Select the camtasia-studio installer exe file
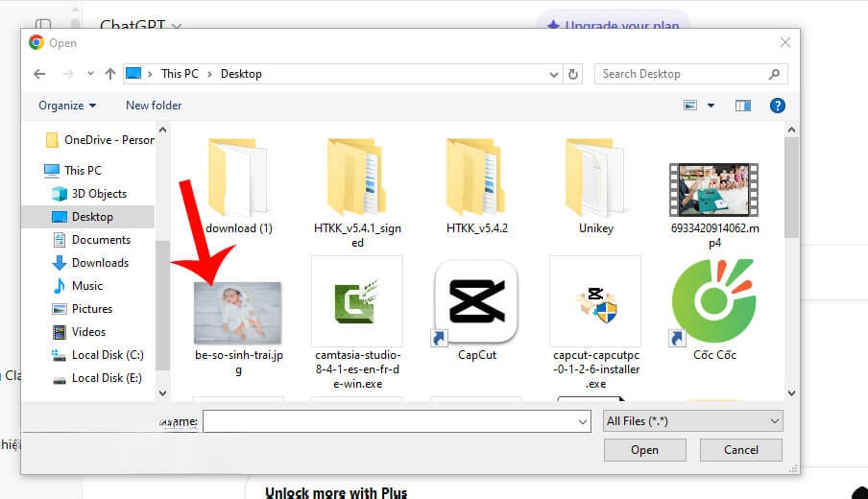Viewport: 868px width, 499px height. click(357, 322)
